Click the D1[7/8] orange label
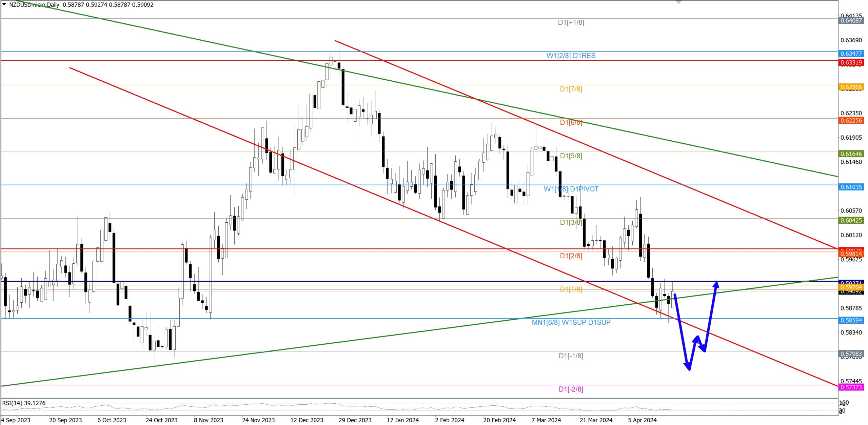This screenshot has width=868, height=425. tap(571, 89)
